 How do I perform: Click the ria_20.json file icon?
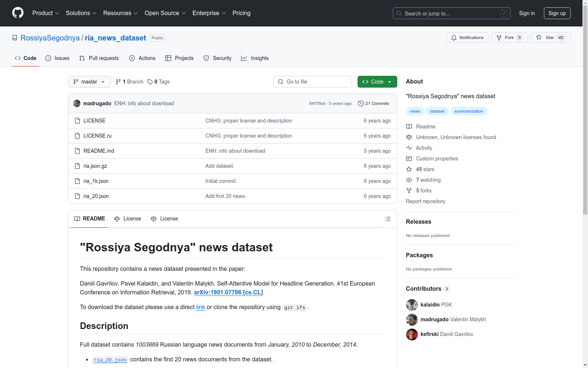[x=77, y=196]
